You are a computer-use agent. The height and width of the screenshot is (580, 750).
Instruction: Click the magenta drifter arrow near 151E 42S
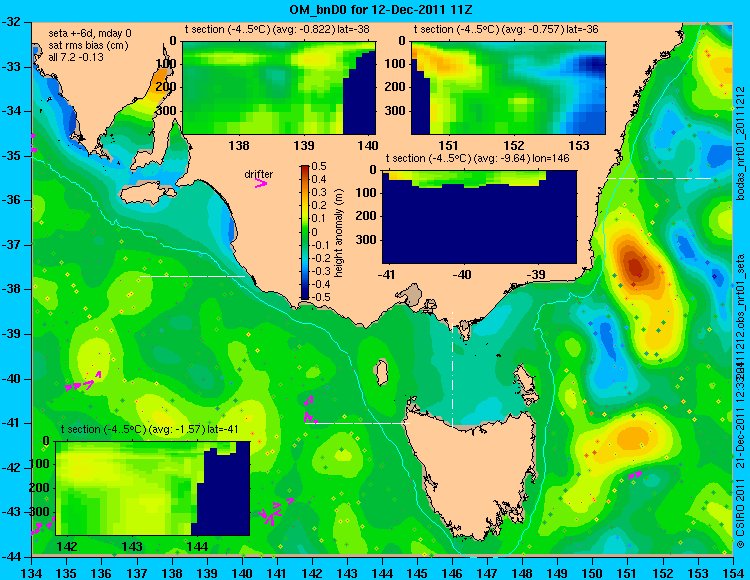635,474
